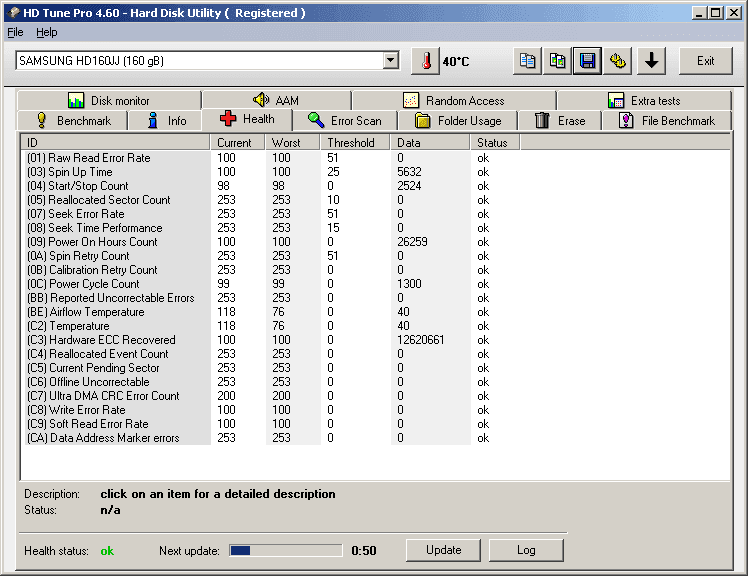Viewport: 748px width, 576px height.
Task: Switch to the Disk monitor tab
Action: (109, 101)
